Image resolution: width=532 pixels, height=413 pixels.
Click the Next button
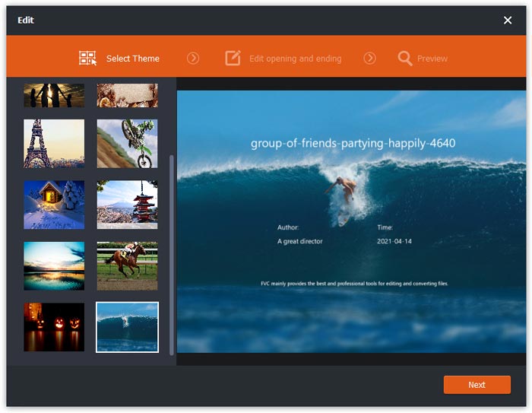click(477, 384)
